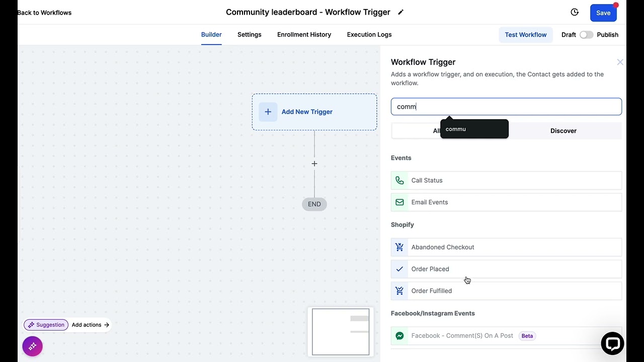Select the Order Placed trigger
This screenshot has width=644, height=362.
[506, 269]
